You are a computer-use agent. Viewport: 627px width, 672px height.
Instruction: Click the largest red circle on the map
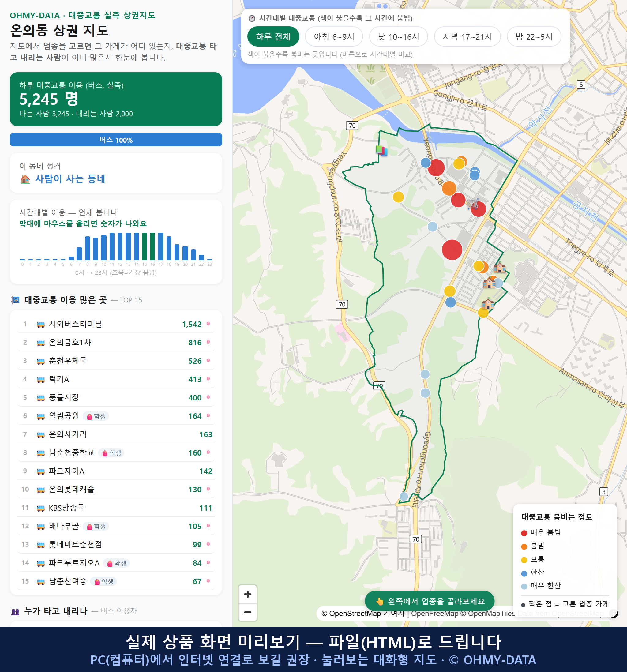[x=452, y=250]
